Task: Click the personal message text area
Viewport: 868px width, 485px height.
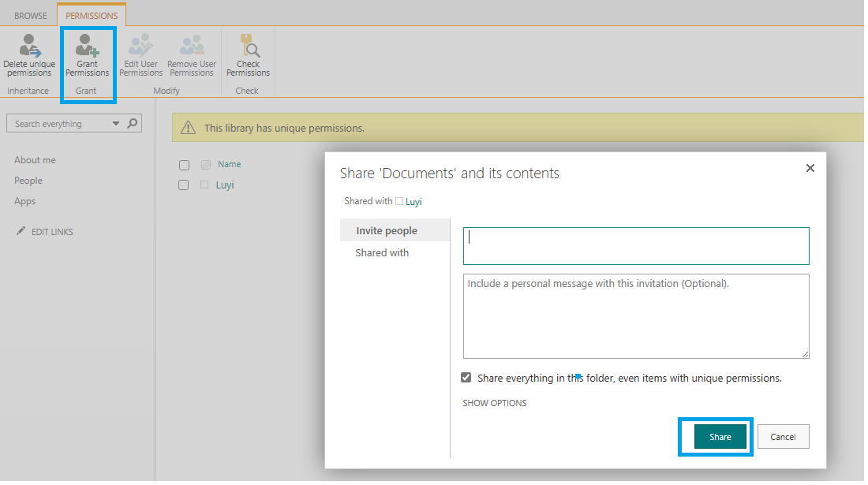Action: 636,316
